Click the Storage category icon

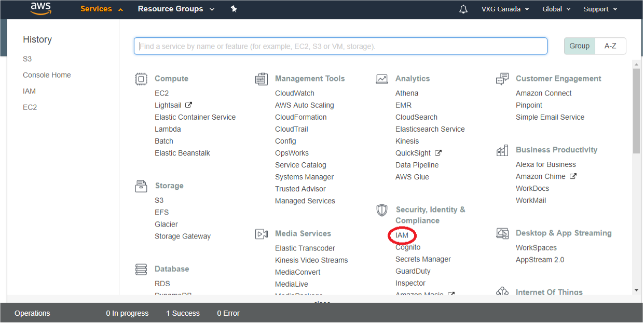coord(141,186)
